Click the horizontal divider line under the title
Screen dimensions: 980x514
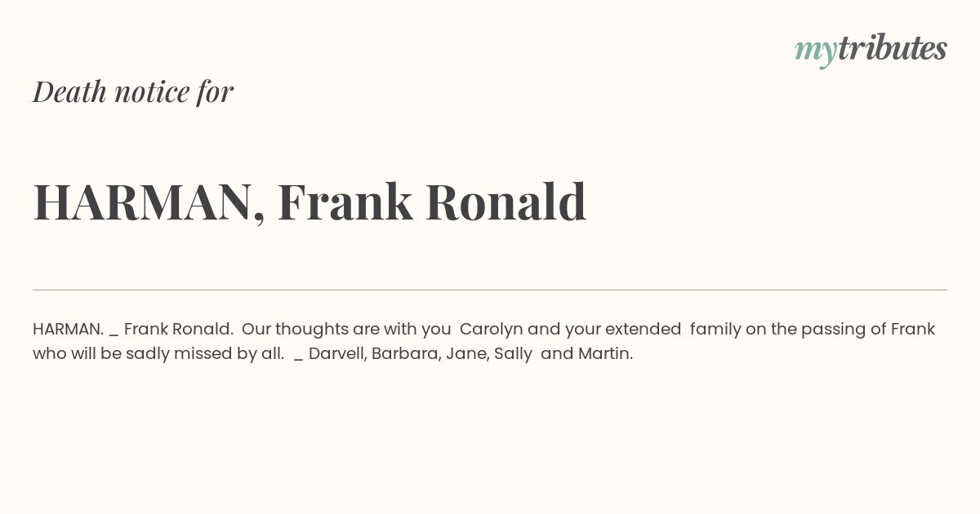(490, 290)
